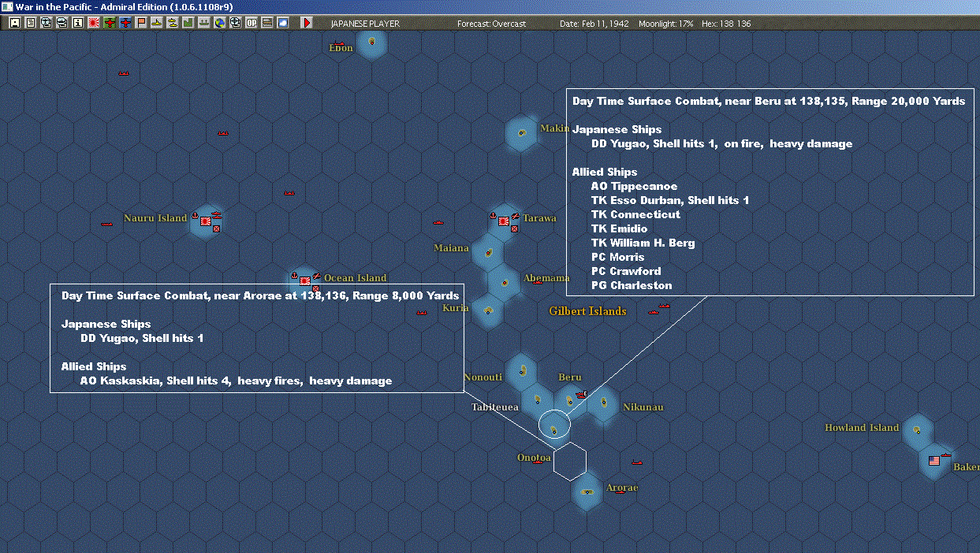This screenshot has width=980, height=553.
Task: Open the document list toolbar icon
Action: (x=30, y=23)
